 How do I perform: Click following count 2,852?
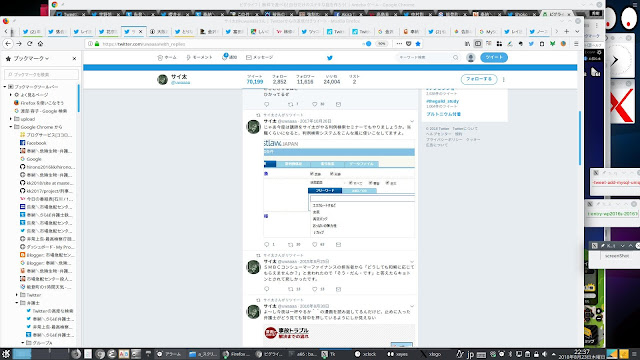(x=279, y=82)
